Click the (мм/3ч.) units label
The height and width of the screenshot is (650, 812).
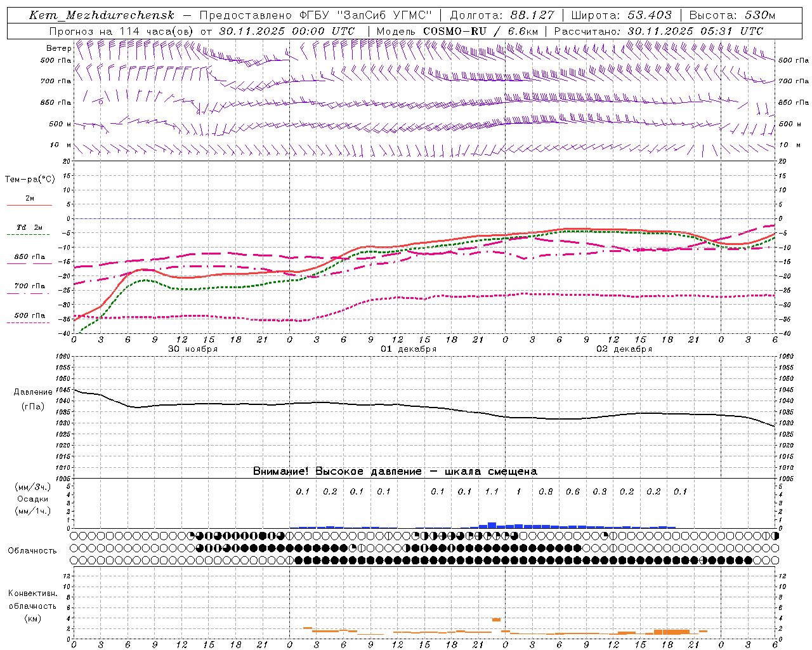click(x=33, y=487)
